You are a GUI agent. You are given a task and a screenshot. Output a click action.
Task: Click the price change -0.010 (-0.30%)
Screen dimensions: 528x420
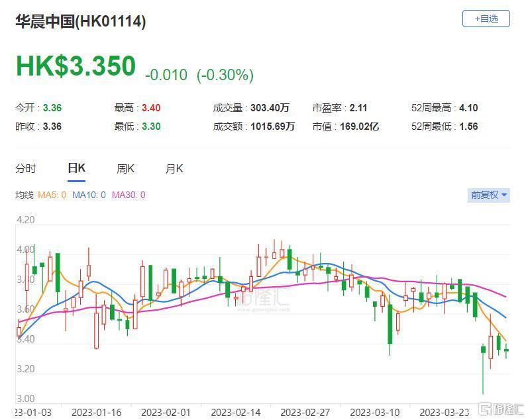[x=199, y=75]
